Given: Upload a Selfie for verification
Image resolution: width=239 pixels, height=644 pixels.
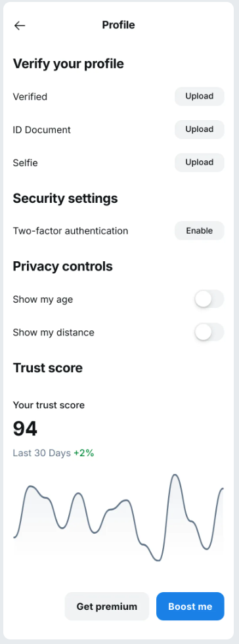Looking at the screenshot, I should click(x=199, y=162).
